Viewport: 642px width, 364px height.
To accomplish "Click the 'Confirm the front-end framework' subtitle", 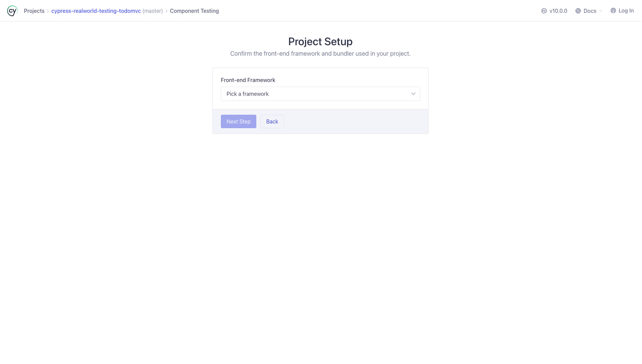I will coord(320,54).
